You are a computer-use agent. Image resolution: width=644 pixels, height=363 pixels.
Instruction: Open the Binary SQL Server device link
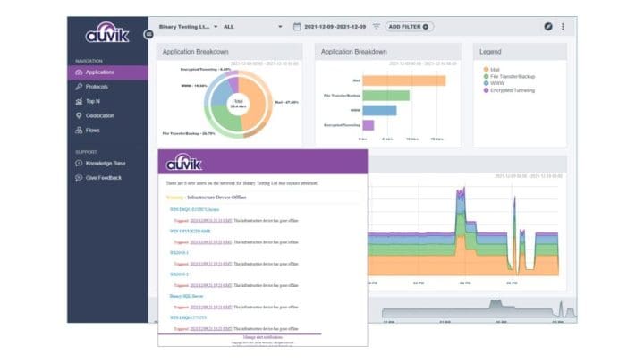tap(186, 296)
